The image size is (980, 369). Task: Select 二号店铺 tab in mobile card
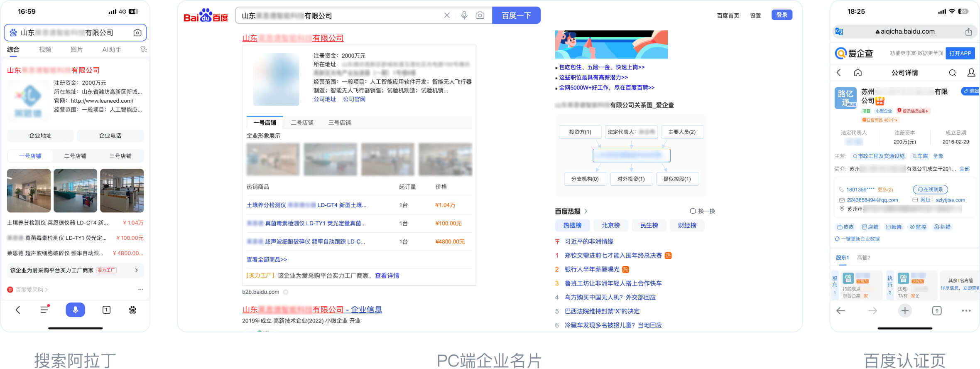(75, 156)
